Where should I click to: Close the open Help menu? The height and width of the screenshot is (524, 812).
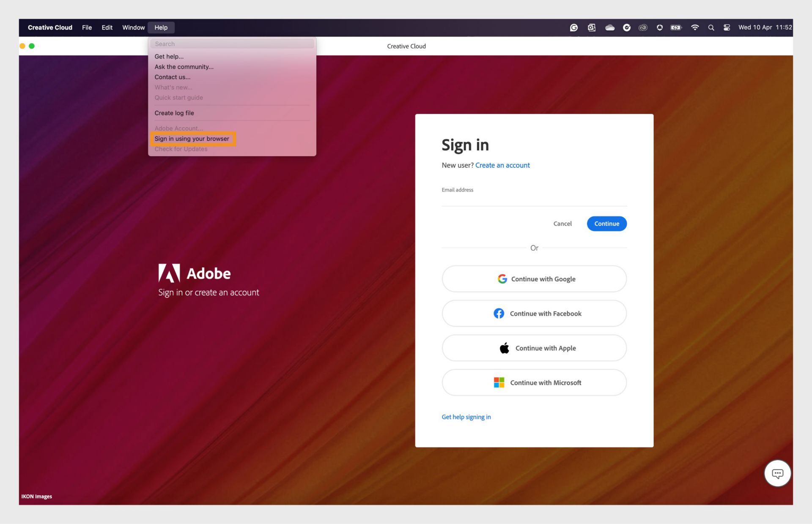(x=161, y=27)
